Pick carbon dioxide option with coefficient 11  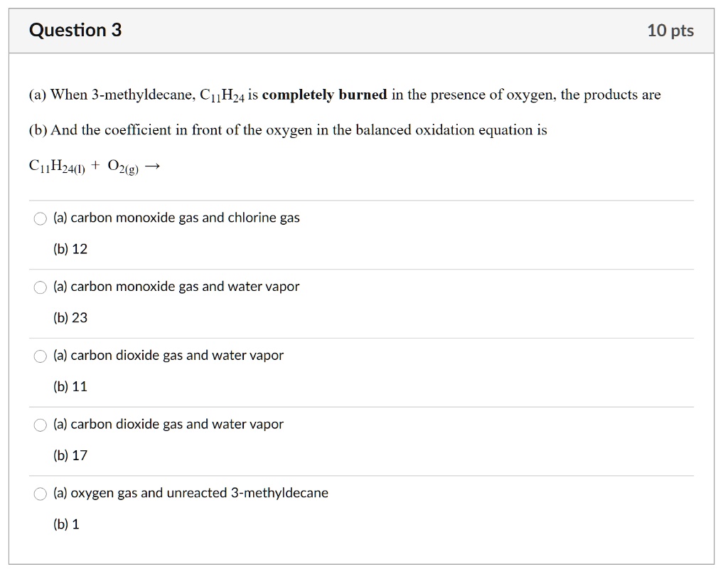click(41, 357)
